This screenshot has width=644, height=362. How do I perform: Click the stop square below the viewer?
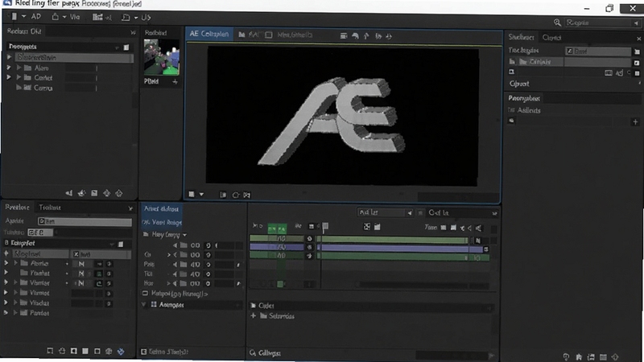[x=192, y=194]
